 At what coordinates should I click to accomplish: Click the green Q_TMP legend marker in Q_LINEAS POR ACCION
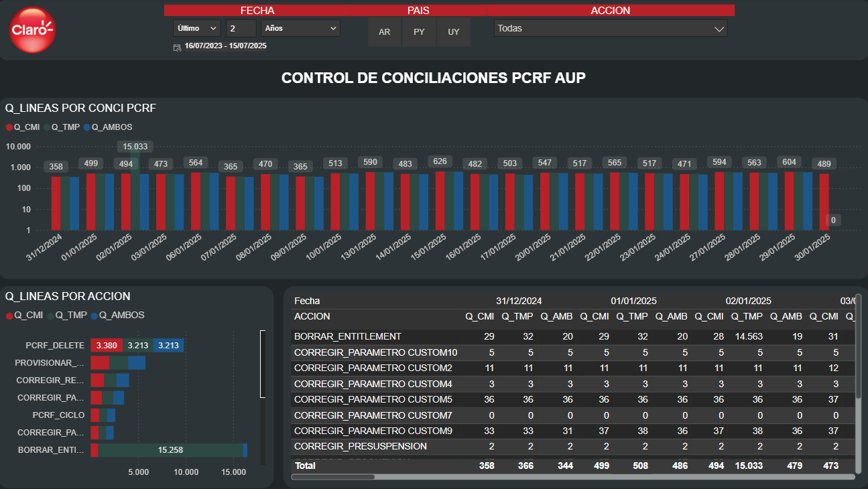[50, 316]
